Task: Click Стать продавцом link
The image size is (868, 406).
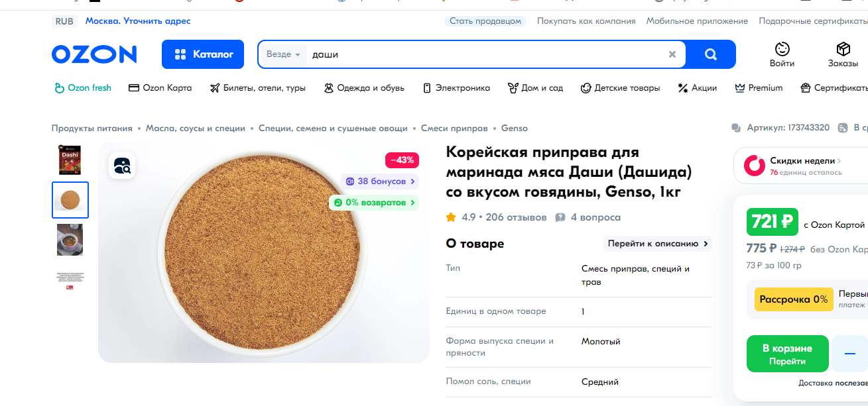Action: coord(485,21)
